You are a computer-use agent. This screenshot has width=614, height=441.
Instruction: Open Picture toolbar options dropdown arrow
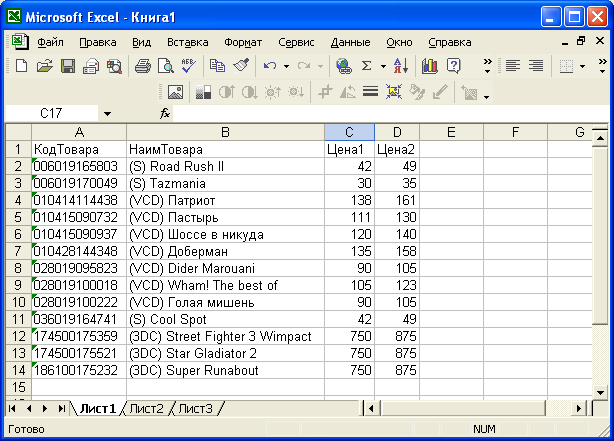pos(486,96)
